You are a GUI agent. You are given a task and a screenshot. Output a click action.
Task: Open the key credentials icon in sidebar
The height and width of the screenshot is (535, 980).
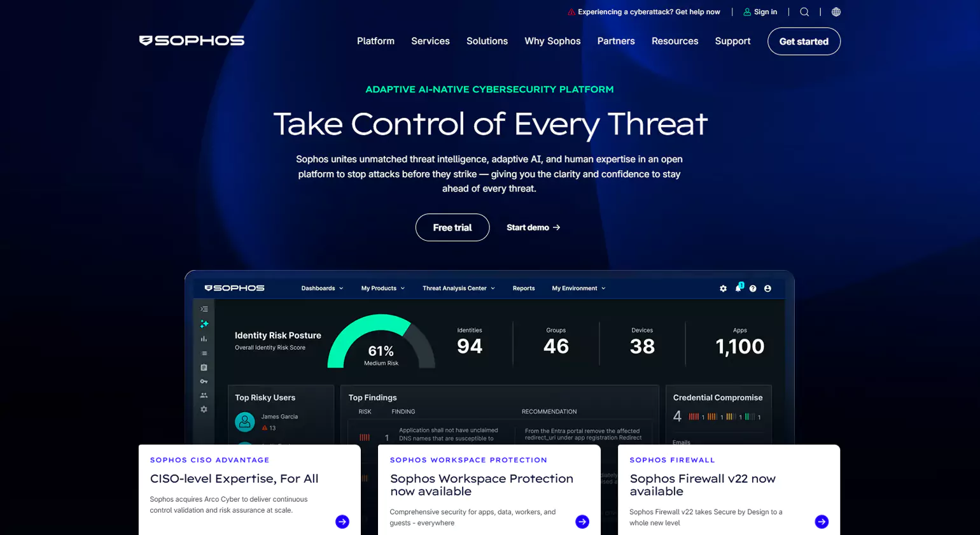(204, 381)
